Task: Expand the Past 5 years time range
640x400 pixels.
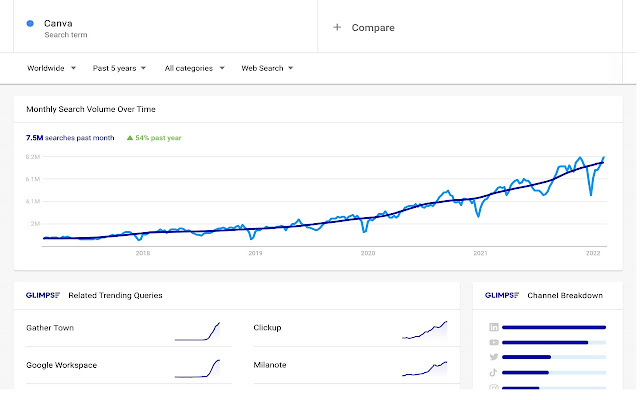Action: [x=119, y=68]
